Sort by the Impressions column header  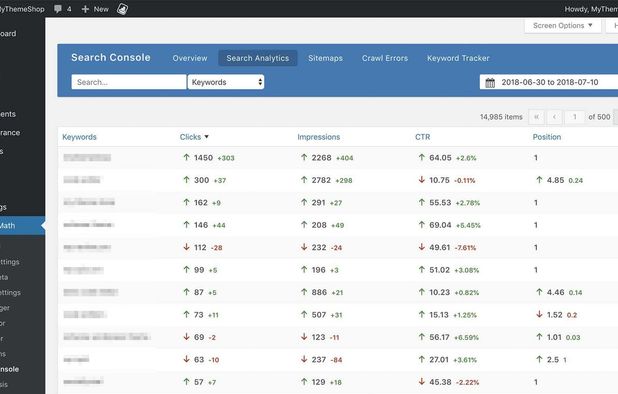(318, 137)
